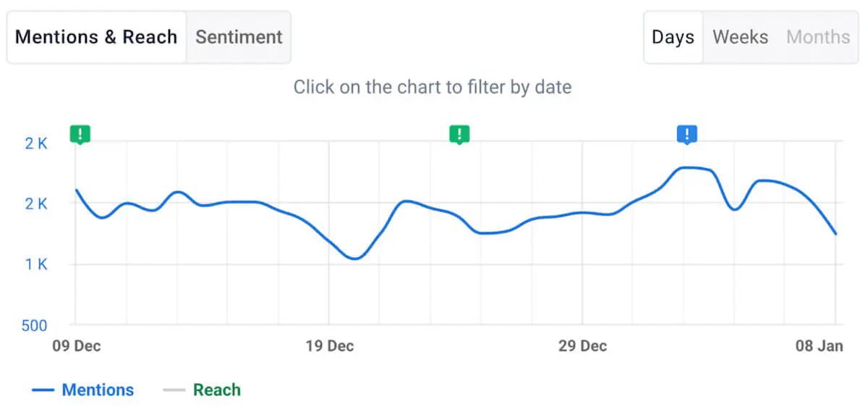Click the 29 Dec axis label
The width and height of the screenshot is (868, 412).
[x=582, y=346]
